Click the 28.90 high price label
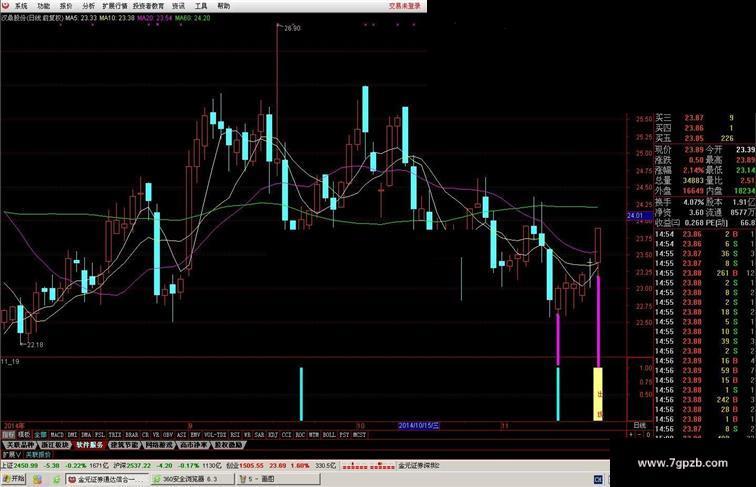756x487 pixels. (292, 28)
